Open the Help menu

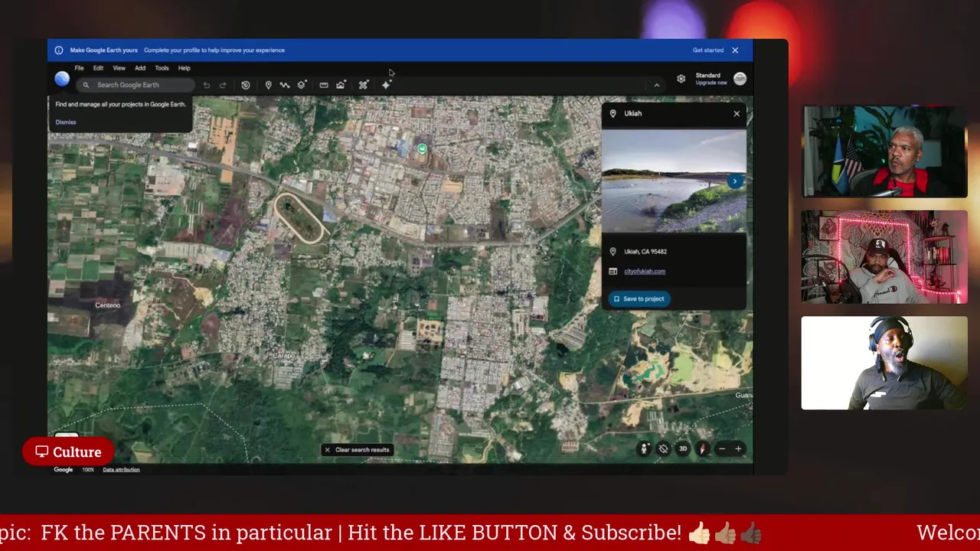tap(184, 68)
